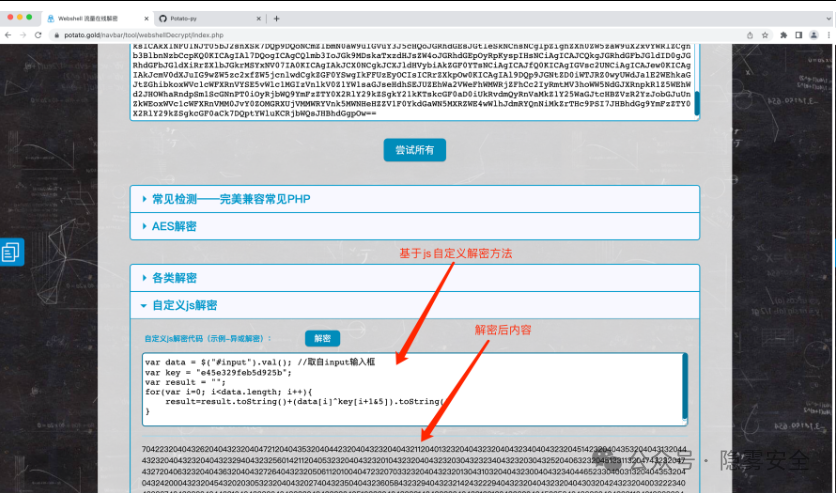Screen dimensions: 836x493
Task: Click the share icon in address bar
Action: pos(750,35)
